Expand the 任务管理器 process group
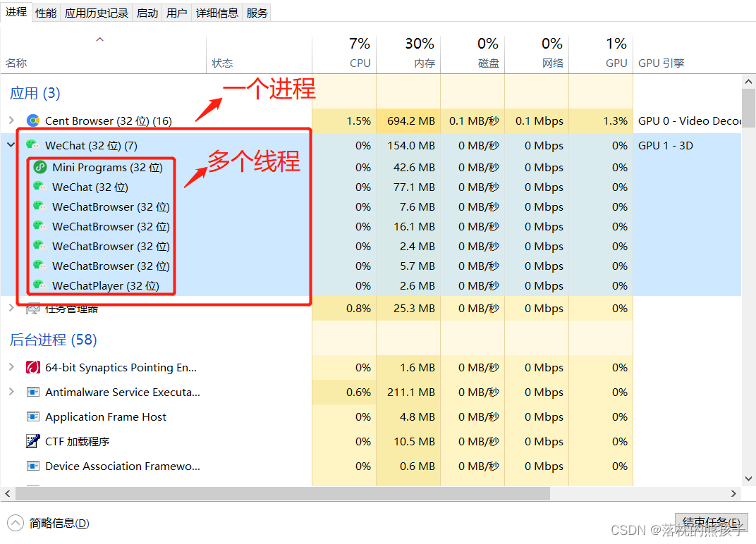This screenshot has height=544, width=756. click(x=11, y=307)
